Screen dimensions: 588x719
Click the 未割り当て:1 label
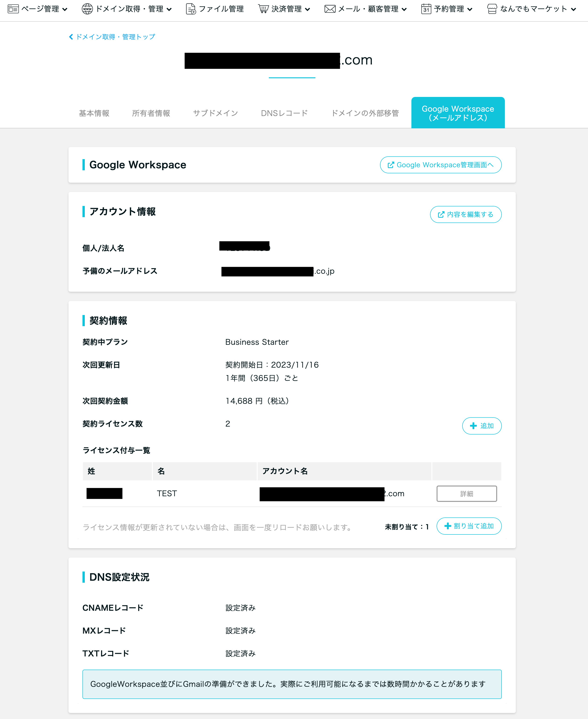[407, 527]
